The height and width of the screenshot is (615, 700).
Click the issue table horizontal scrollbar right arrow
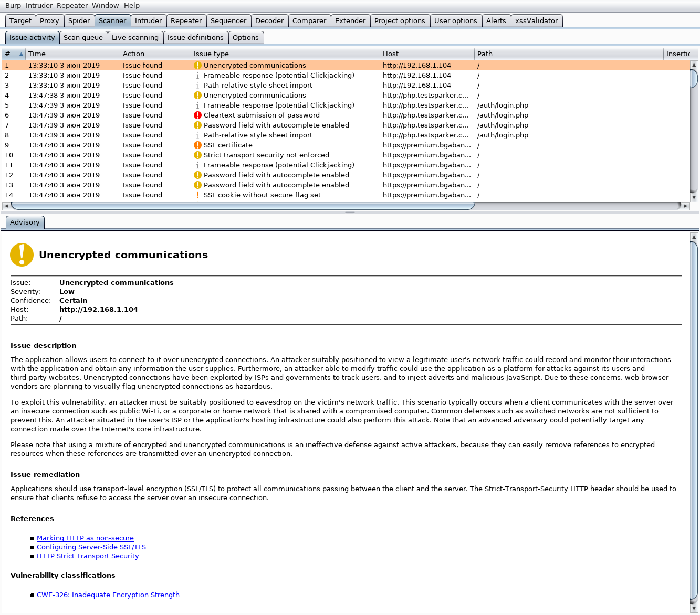(x=685, y=206)
